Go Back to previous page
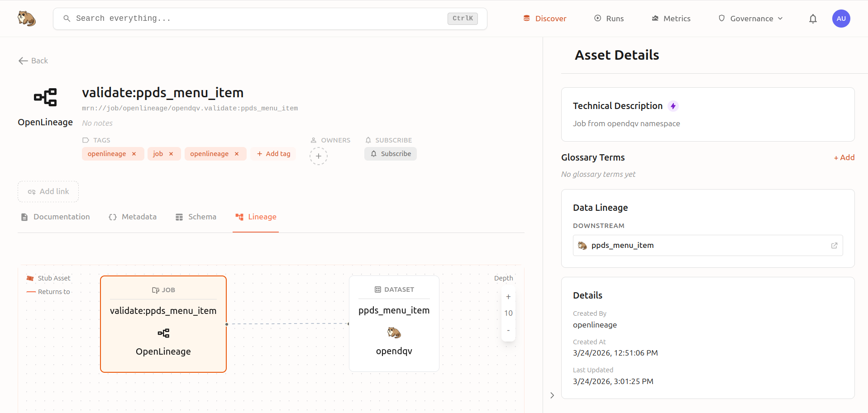Image resolution: width=868 pixels, height=413 pixels. tap(33, 61)
